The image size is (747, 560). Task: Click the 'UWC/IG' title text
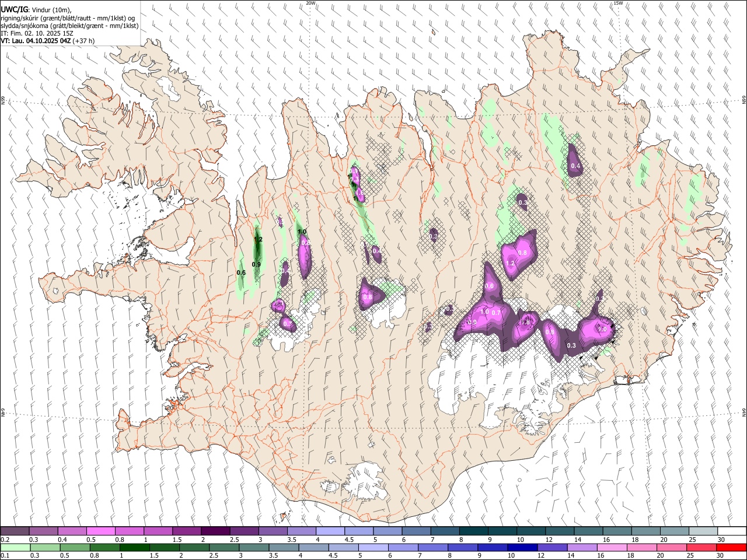[14, 10]
